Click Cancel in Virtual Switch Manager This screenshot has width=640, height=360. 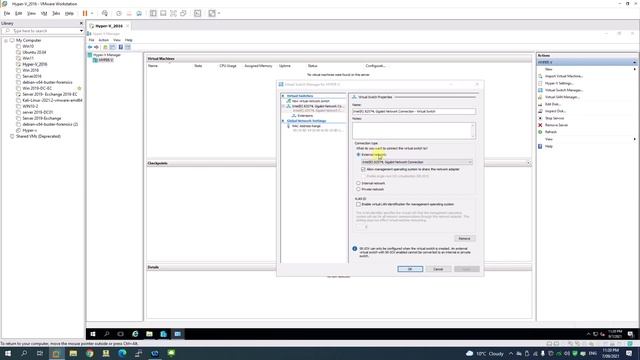coord(438,269)
